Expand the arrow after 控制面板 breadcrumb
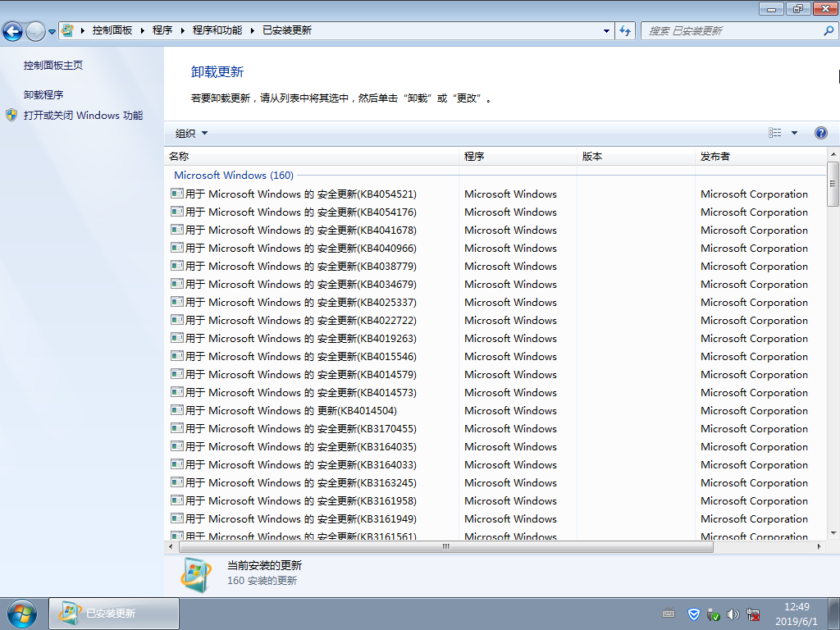Image resolution: width=840 pixels, height=630 pixels. pyautogui.click(x=143, y=30)
